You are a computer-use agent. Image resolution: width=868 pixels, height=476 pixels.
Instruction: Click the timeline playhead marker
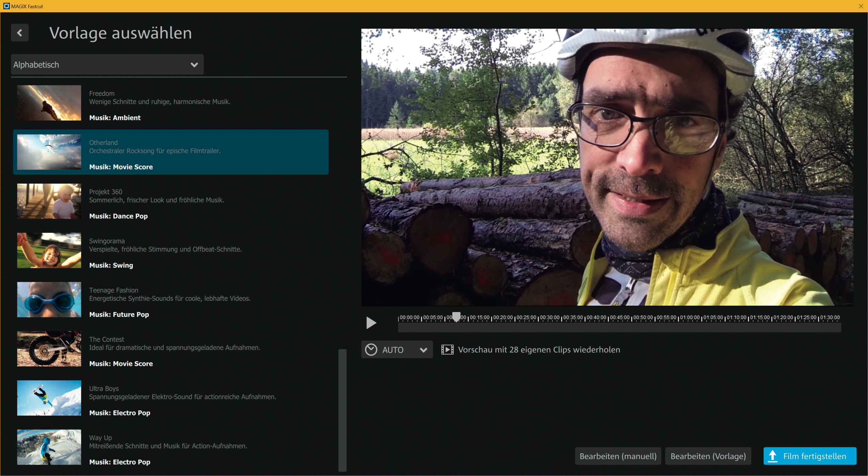(x=456, y=316)
